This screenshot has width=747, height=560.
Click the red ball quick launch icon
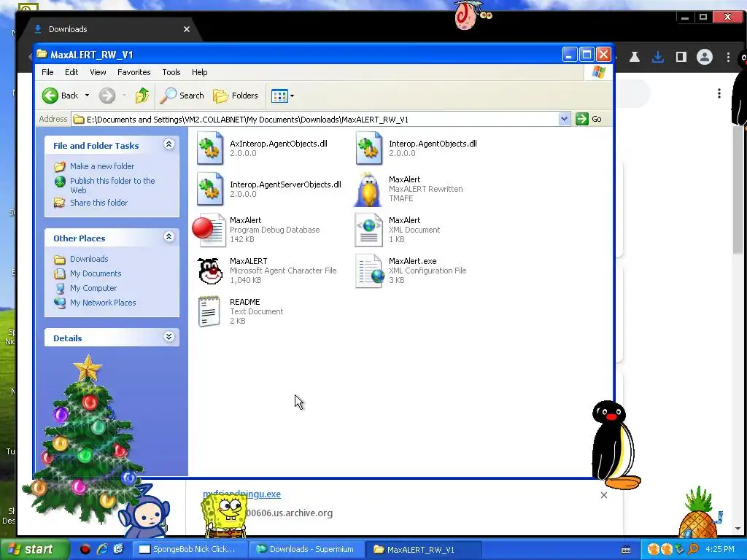85,549
